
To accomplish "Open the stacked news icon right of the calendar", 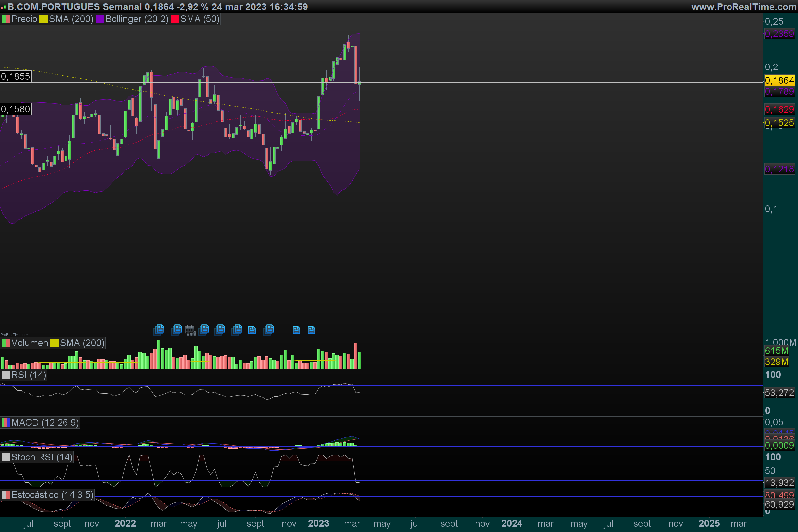I will (204, 330).
